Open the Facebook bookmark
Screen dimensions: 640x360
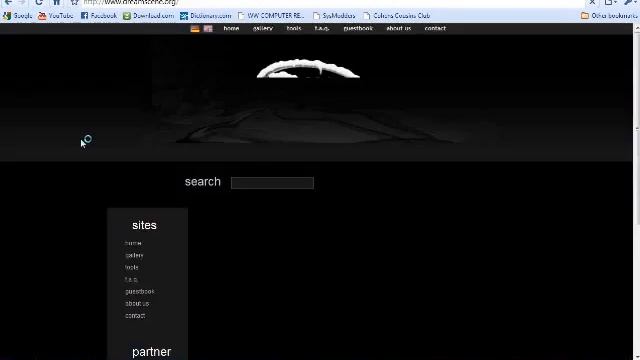click(99, 16)
